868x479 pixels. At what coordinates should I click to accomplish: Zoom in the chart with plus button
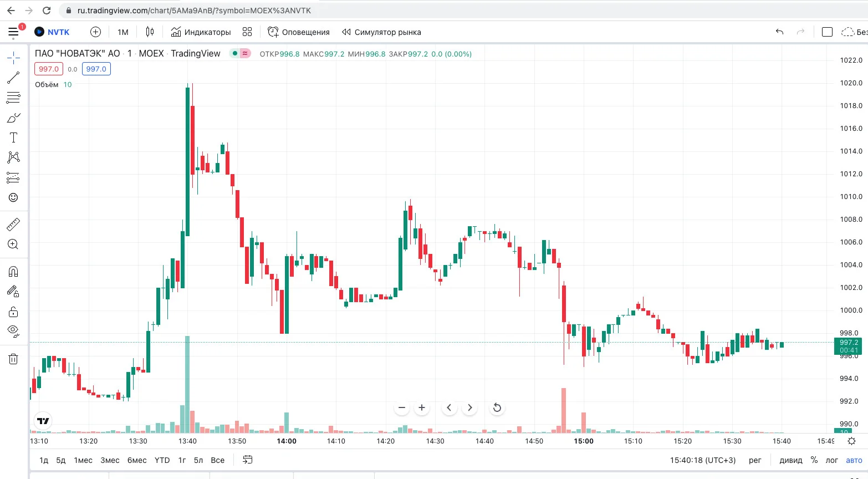point(422,407)
